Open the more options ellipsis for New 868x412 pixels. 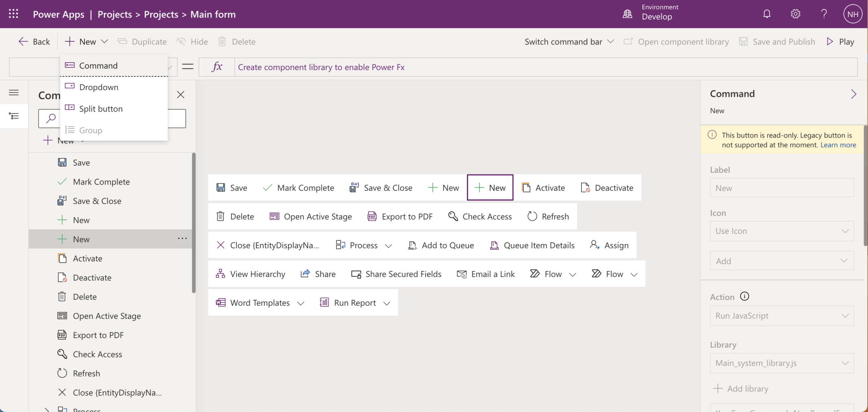(182, 239)
